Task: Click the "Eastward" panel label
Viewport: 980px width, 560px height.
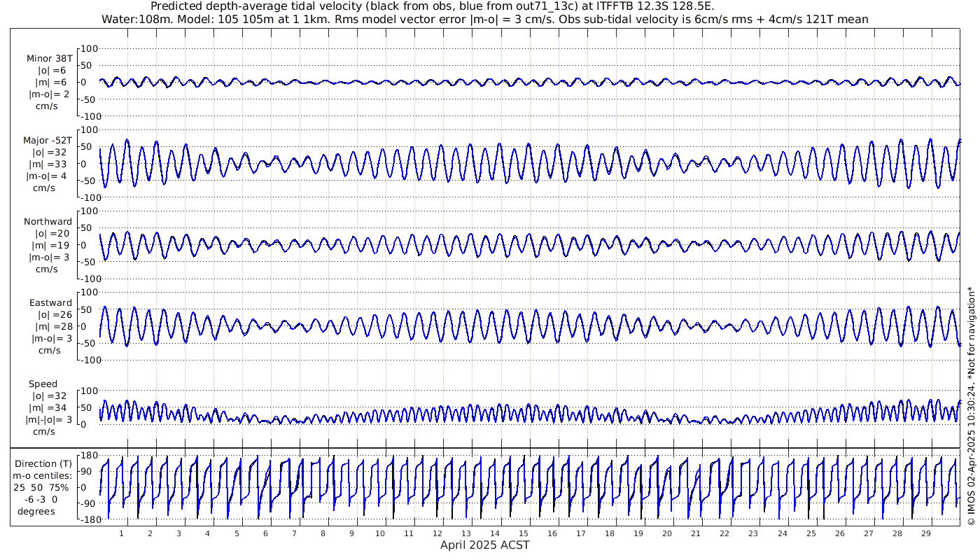Action: click(x=50, y=303)
